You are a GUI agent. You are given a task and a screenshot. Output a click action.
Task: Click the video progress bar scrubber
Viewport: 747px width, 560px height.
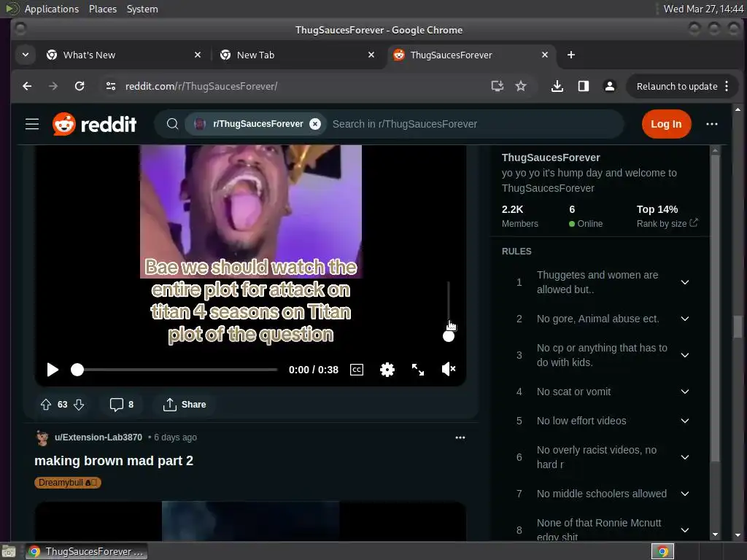click(77, 370)
